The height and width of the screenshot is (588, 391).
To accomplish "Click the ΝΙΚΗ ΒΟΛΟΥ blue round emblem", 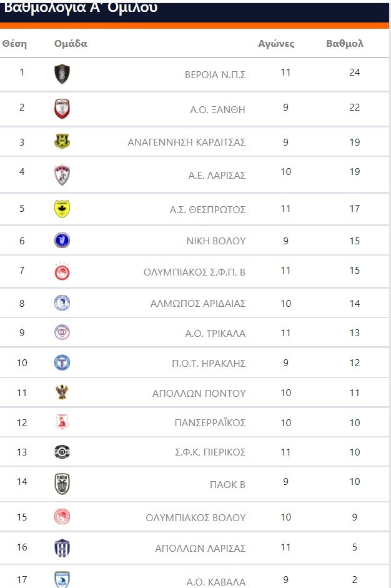I will pyautogui.click(x=62, y=241).
